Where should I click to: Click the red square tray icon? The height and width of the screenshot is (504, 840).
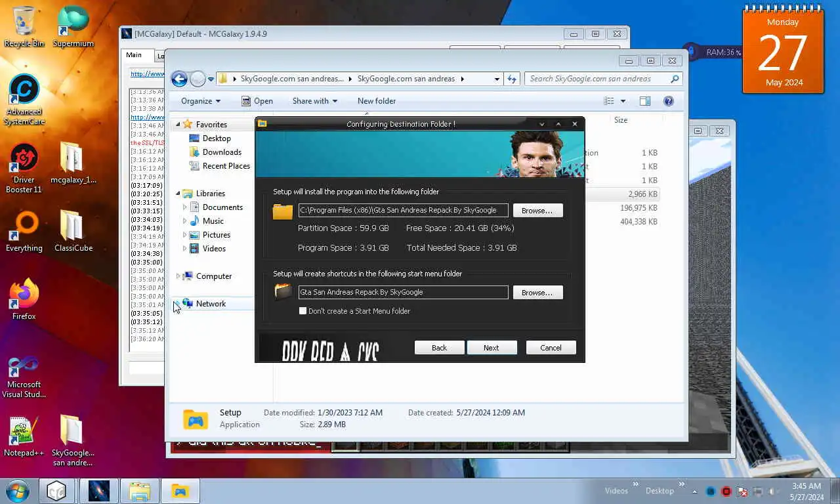pyautogui.click(x=726, y=491)
